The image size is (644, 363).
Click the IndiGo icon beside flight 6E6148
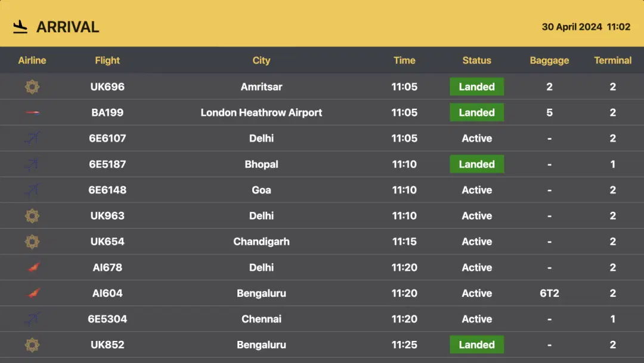point(32,190)
